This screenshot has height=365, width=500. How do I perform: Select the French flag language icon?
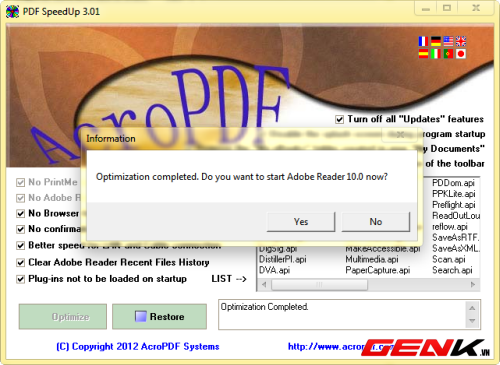[423, 41]
